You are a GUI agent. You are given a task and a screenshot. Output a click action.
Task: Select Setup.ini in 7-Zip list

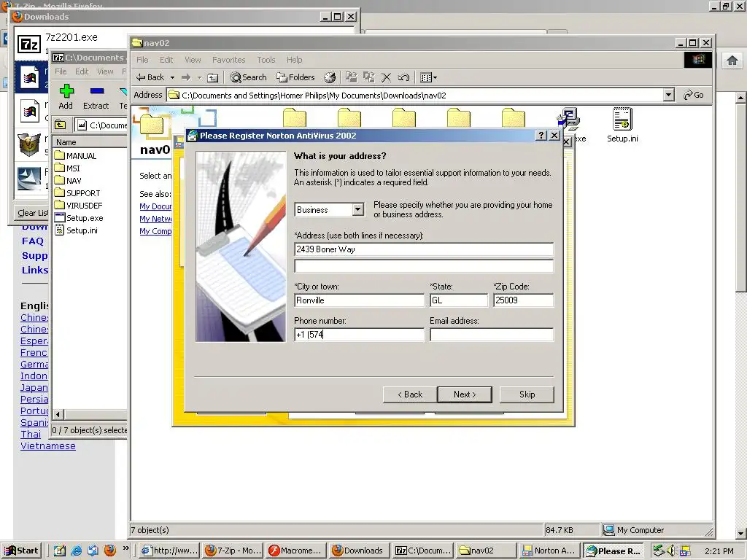[x=76, y=230]
